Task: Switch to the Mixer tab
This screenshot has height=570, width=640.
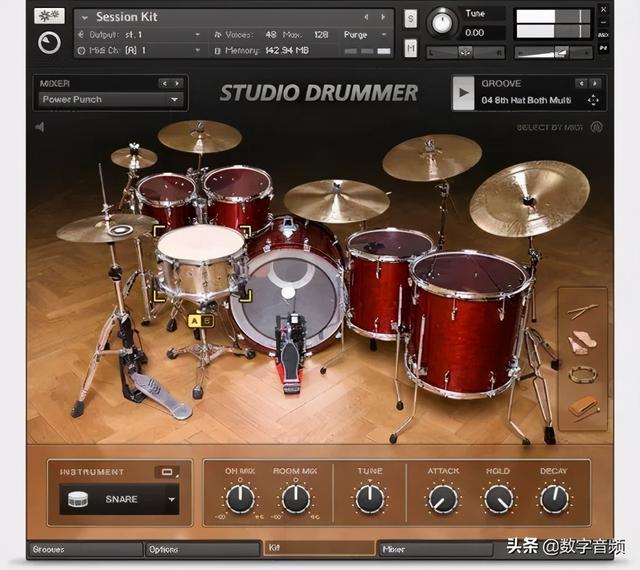Action: coord(436,550)
